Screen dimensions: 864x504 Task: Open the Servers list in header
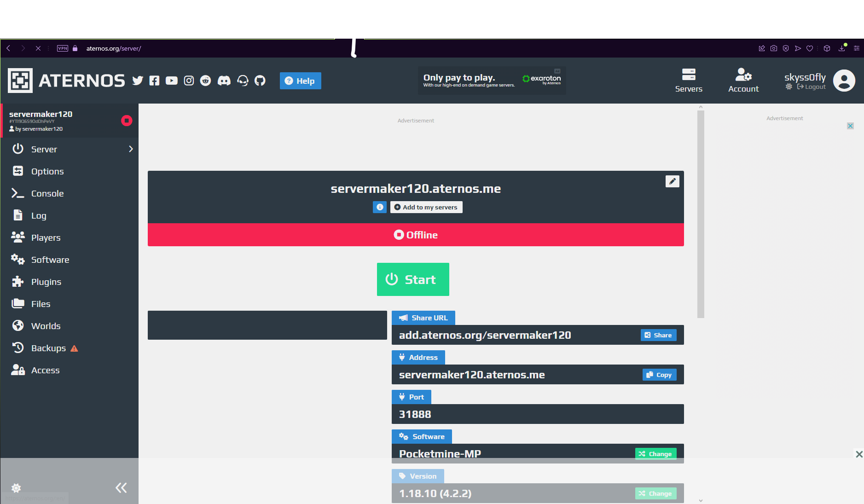coord(689,81)
